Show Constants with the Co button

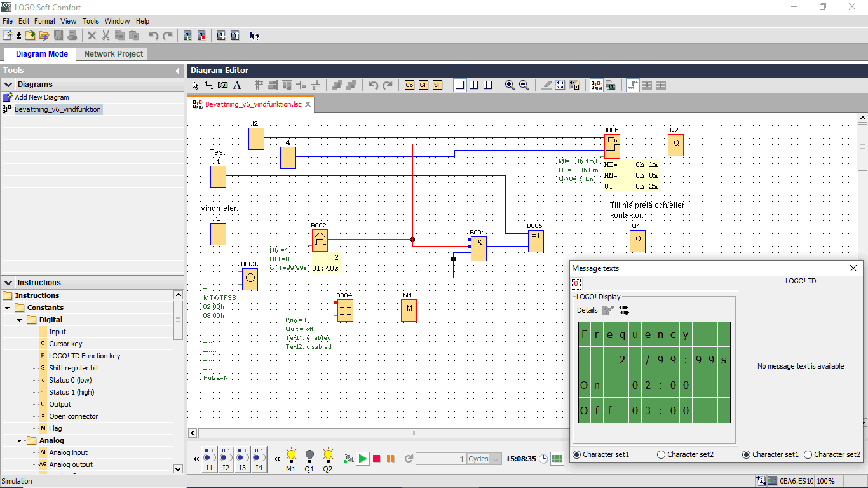tap(409, 85)
